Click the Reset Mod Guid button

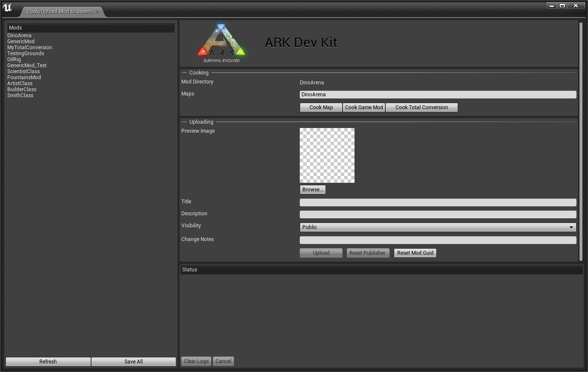(415, 253)
